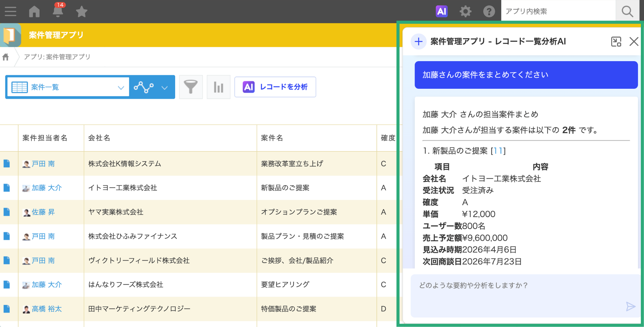This screenshot has width=644, height=327.
Task: Select 次回商談日 2026年7月23日 in AI summary
Action: [472, 262]
